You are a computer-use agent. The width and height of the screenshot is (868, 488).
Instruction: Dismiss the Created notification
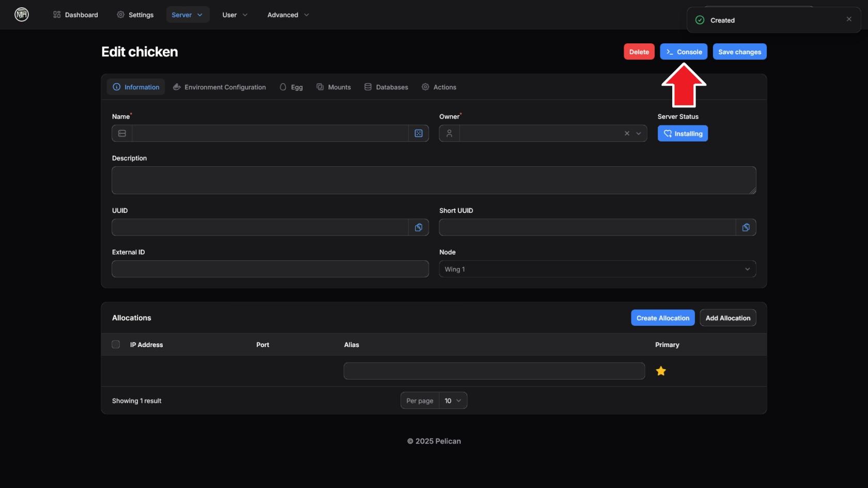849,19
